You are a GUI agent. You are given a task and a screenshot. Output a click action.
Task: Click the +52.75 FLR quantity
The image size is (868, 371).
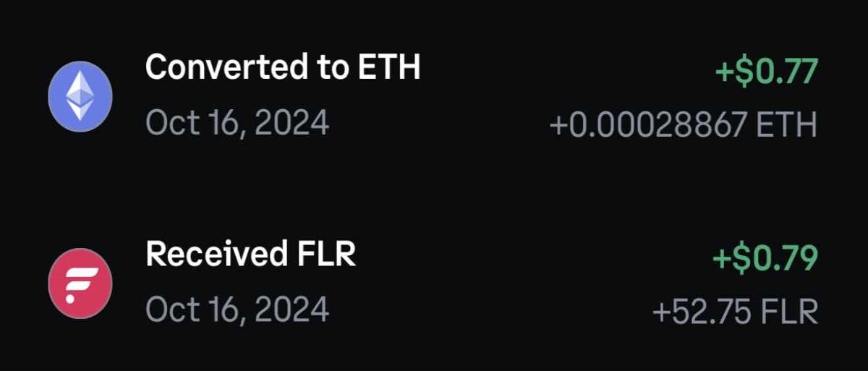click(735, 312)
